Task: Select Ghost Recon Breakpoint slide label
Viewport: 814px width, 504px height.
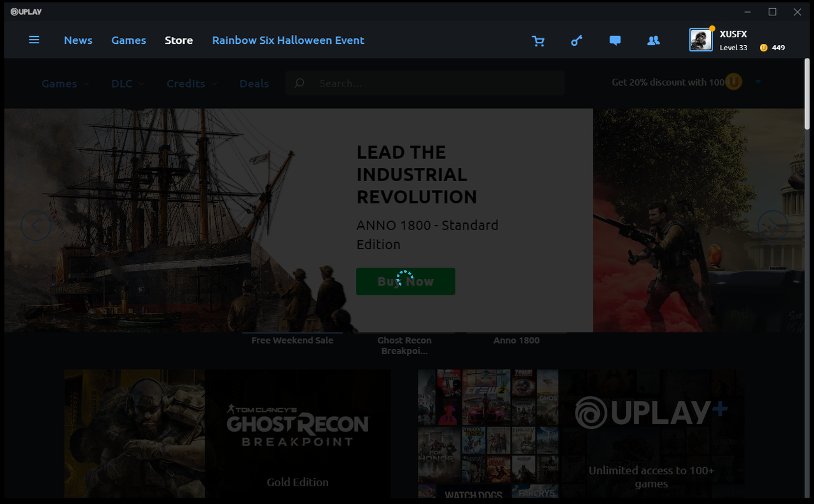Action: pos(404,345)
